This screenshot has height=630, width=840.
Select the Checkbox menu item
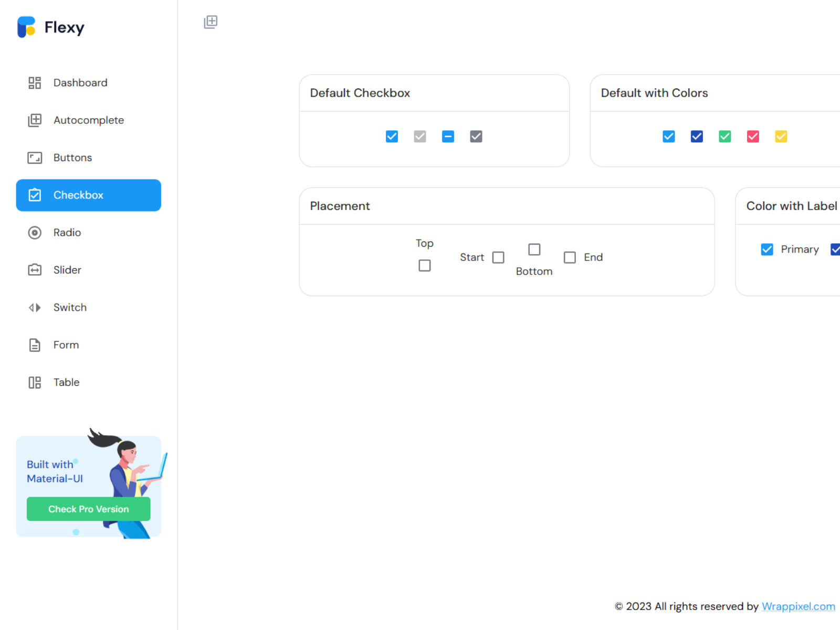88,195
